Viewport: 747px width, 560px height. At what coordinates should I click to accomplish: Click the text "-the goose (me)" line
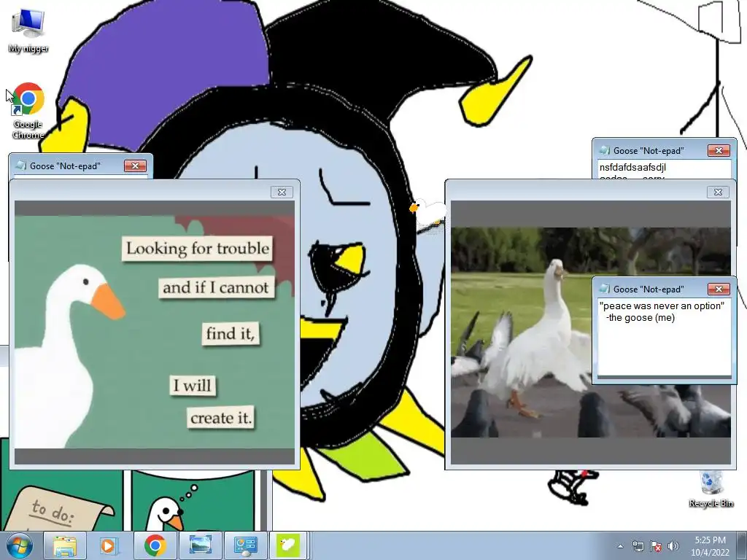[640, 318]
